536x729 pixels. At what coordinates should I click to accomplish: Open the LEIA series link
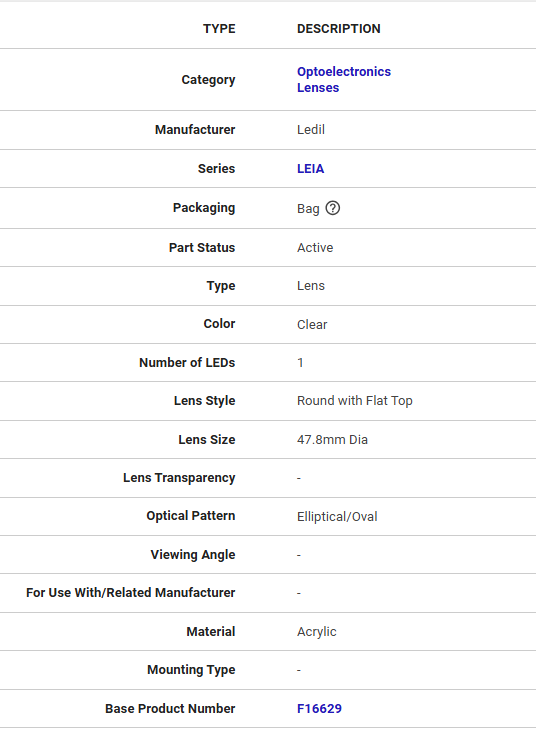coord(311,168)
